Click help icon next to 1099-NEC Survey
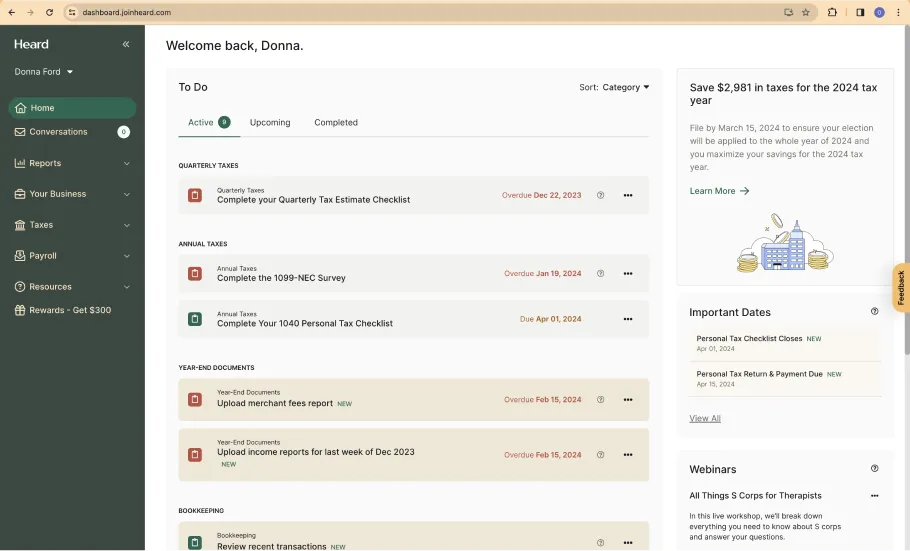The image size is (910, 551). pyautogui.click(x=600, y=273)
